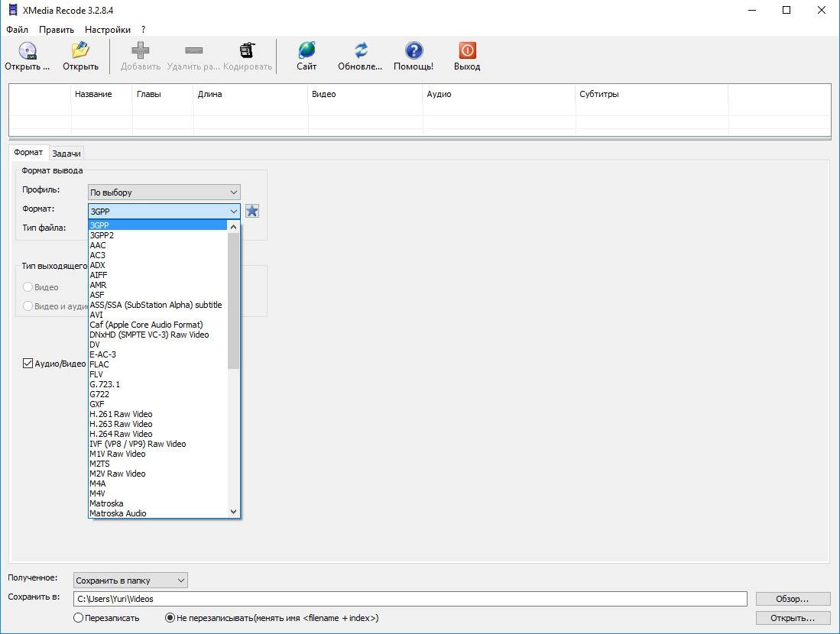
Task: Select M2TS in the format list
Action: (x=158, y=464)
